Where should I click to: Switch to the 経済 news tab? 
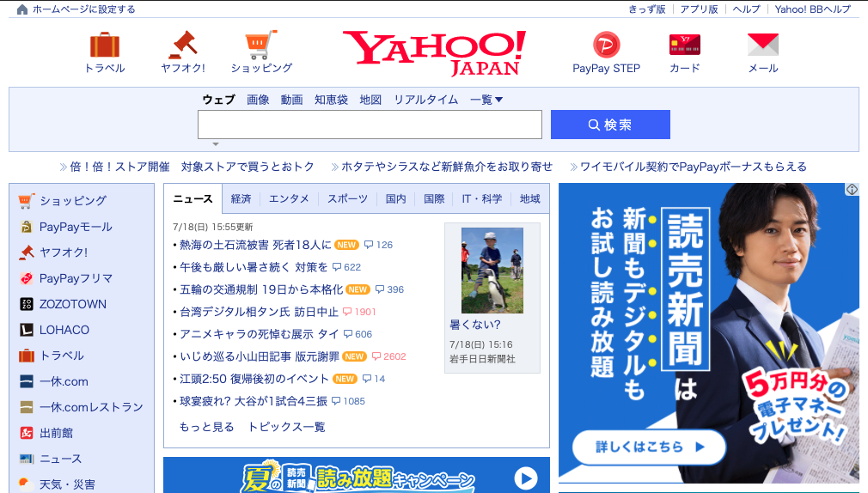point(241,198)
